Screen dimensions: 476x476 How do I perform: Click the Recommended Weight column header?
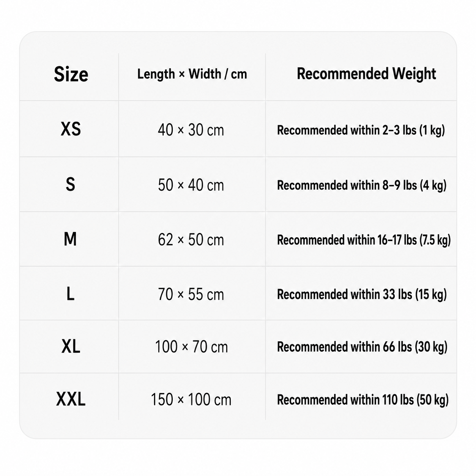click(x=366, y=74)
